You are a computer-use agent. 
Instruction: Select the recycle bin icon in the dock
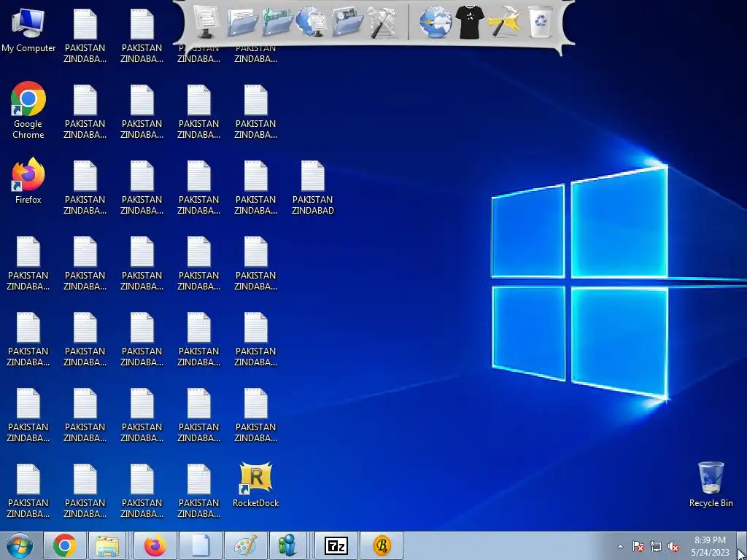click(x=541, y=22)
